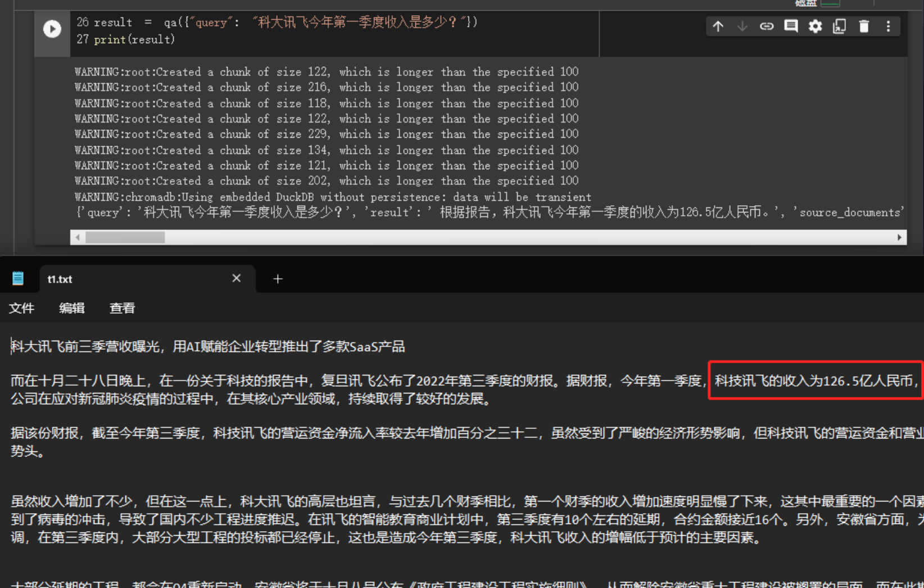Click the right arrow of the output scrollbar

tap(899, 237)
